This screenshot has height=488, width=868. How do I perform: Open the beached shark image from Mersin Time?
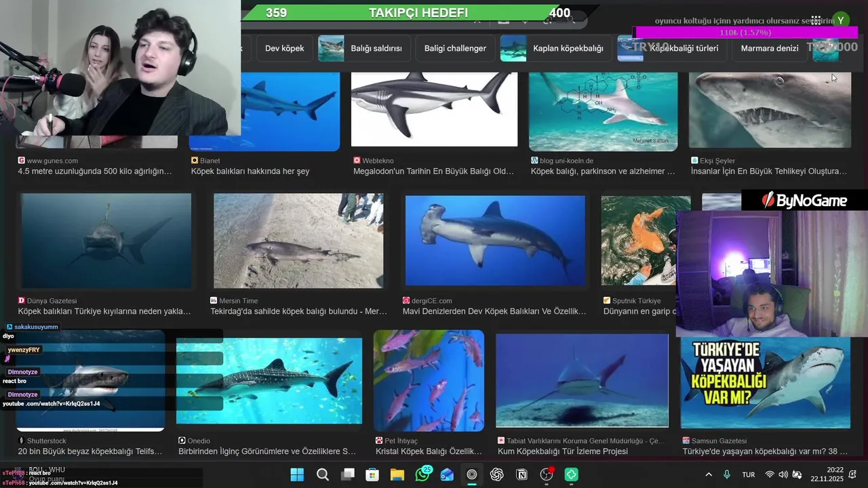pos(298,241)
